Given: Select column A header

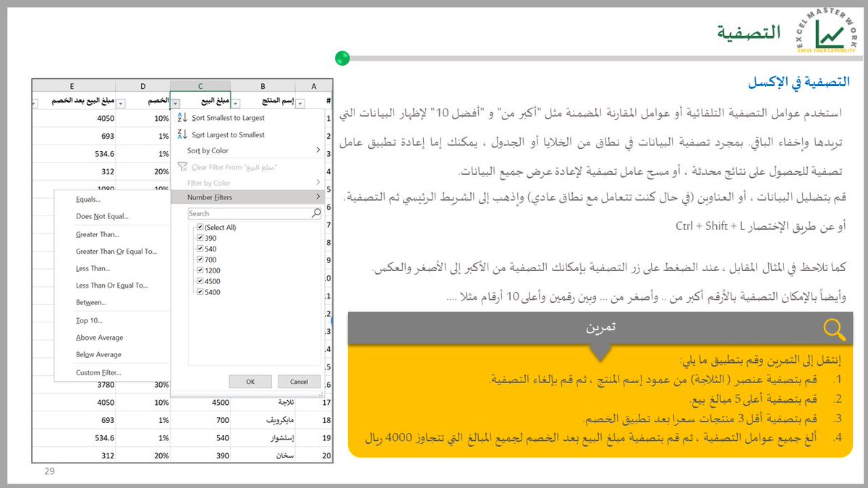Looking at the screenshot, I should [x=313, y=86].
